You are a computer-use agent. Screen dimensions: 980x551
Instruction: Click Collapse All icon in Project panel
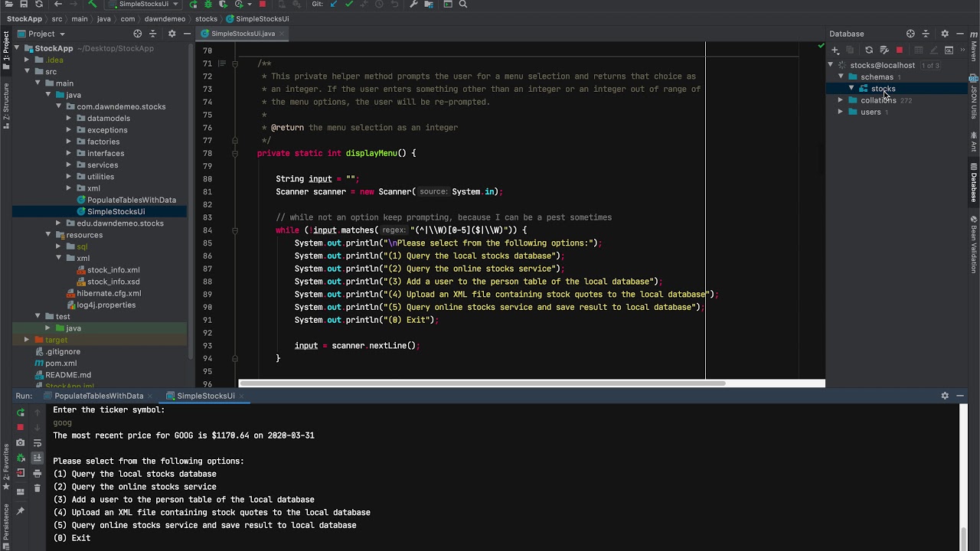coord(152,34)
